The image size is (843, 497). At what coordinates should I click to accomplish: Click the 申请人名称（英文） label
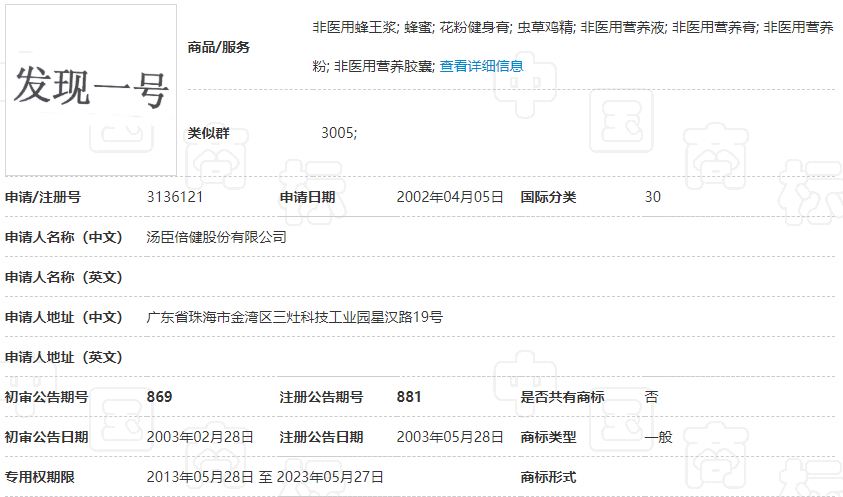click(x=63, y=277)
